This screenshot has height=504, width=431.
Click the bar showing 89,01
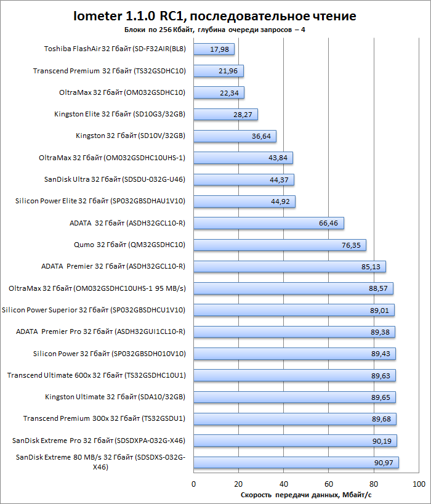294,310
